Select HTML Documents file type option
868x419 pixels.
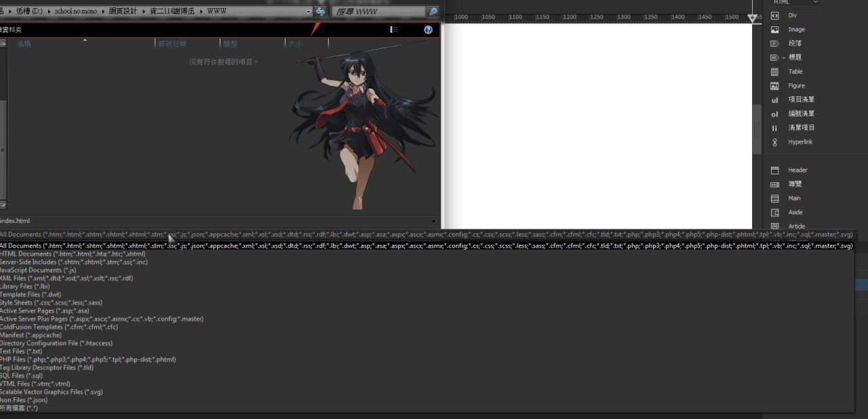73,254
